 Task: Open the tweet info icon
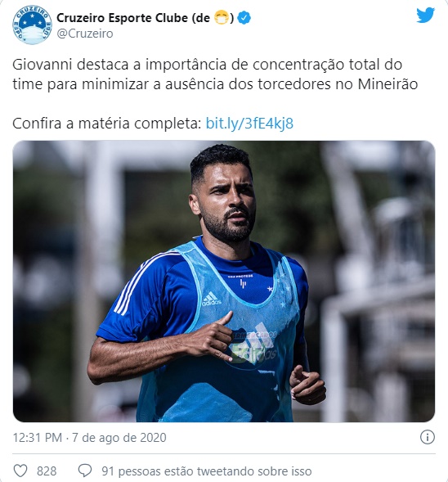click(x=427, y=437)
